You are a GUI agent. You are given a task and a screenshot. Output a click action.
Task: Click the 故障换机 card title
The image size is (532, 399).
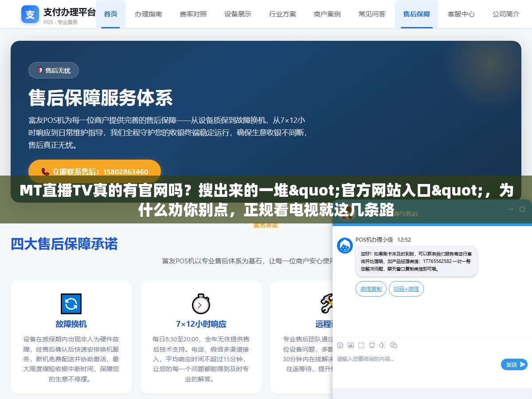tap(71, 324)
